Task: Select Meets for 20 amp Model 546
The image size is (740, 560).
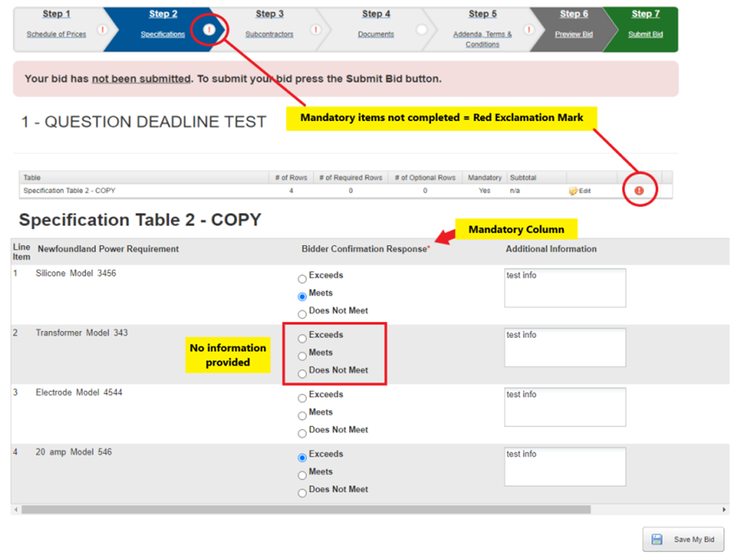Action: click(x=302, y=475)
